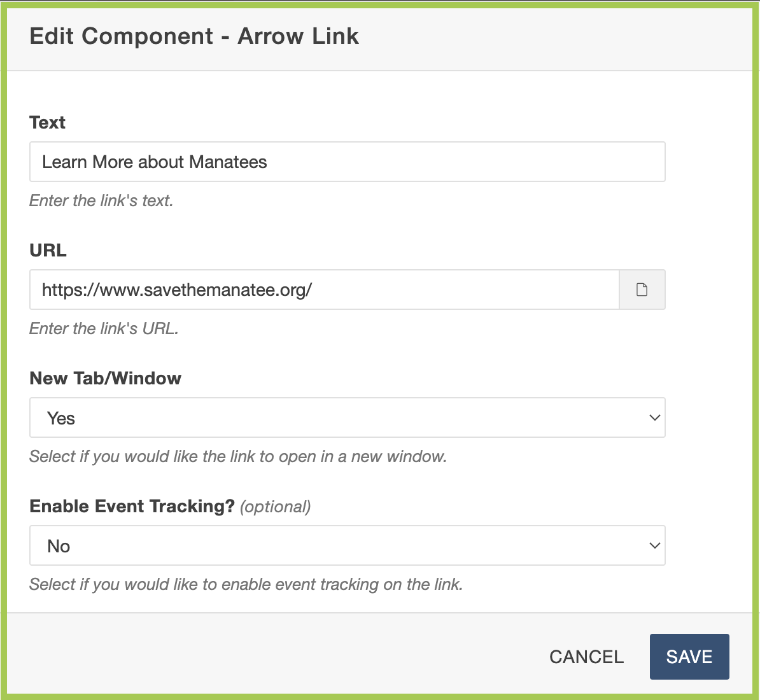Click the chevron arrow on the 'Yes' select
This screenshot has width=760, height=700.
coord(654,418)
